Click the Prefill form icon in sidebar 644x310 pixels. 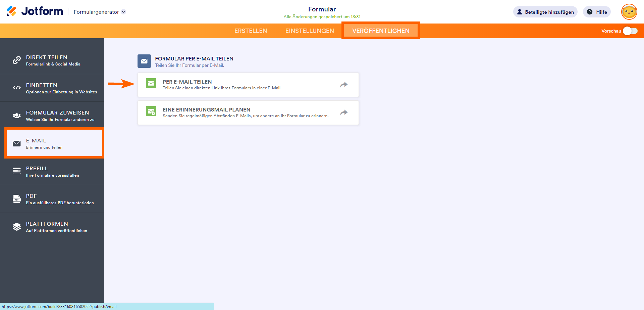coord(17,171)
